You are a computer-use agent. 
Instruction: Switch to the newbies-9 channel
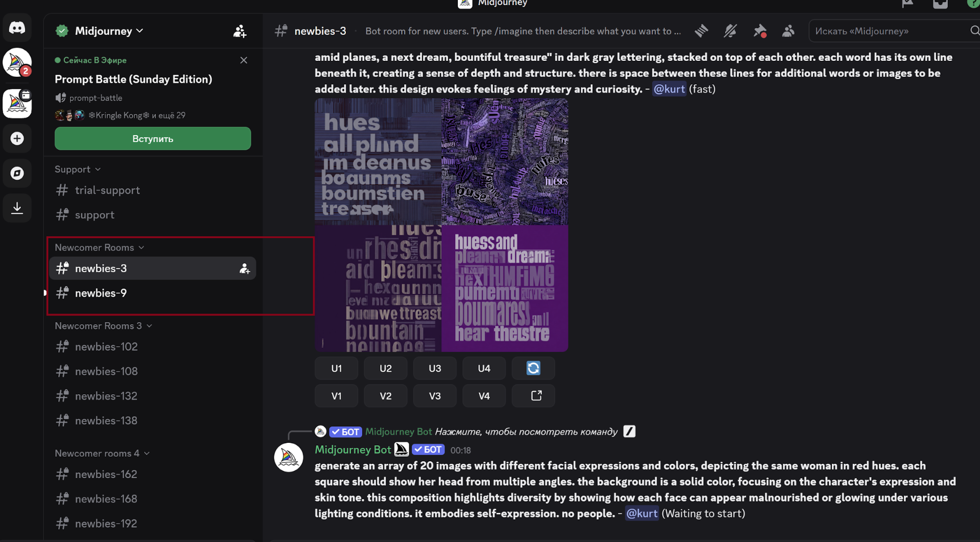(x=101, y=293)
